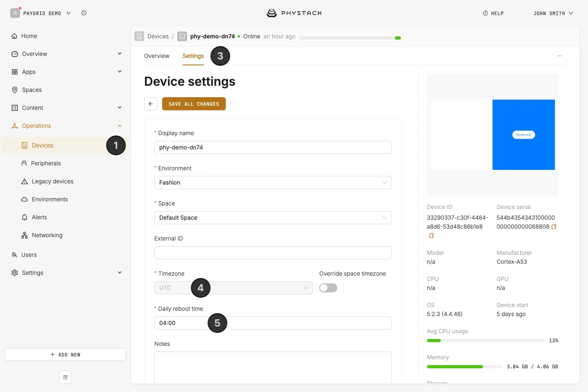Open Help in the header
588x392 pixels.
(493, 13)
